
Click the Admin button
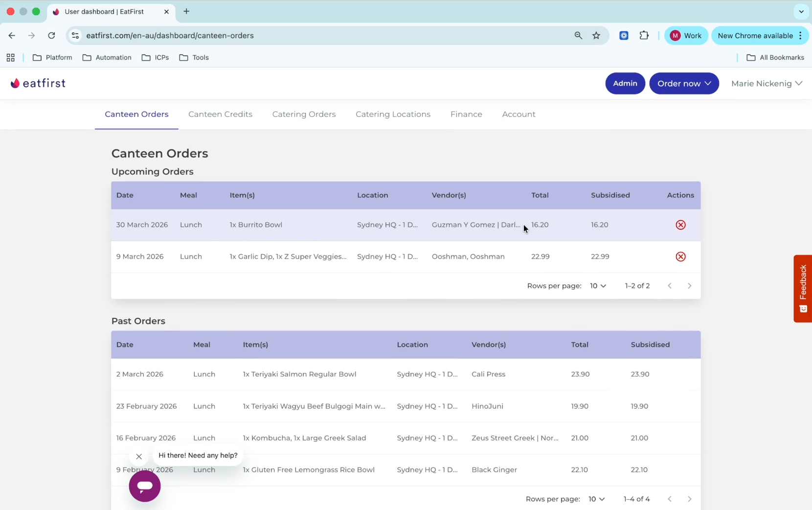[x=625, y=84]
